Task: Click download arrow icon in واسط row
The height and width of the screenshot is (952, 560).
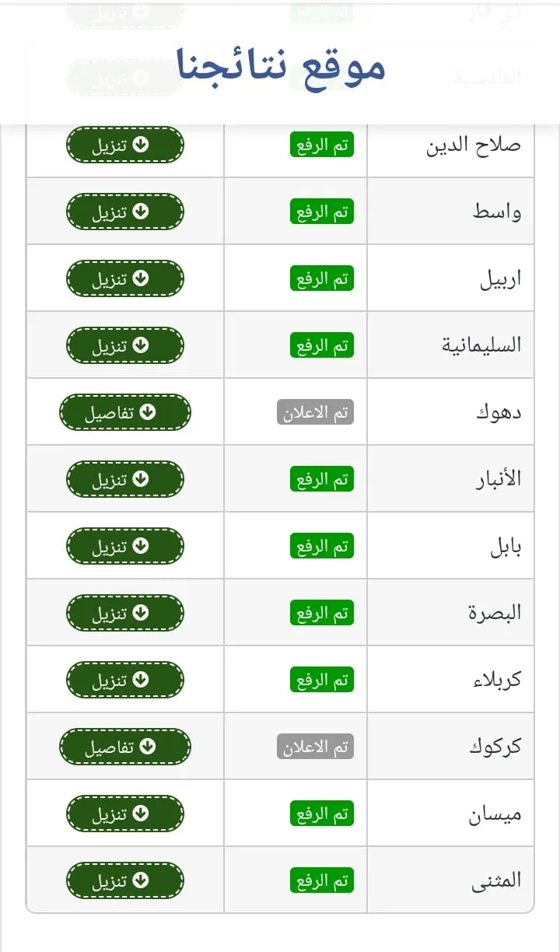Action: click(141, 212)
